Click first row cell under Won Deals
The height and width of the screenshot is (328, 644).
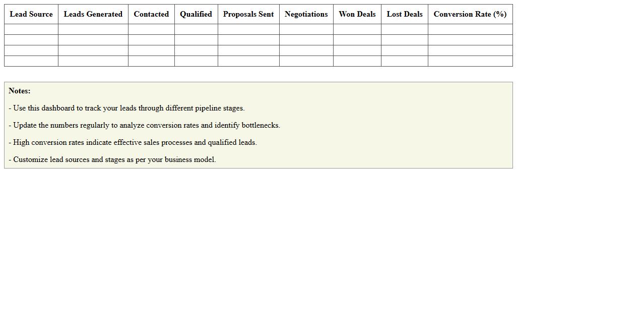tap(357, 29)
